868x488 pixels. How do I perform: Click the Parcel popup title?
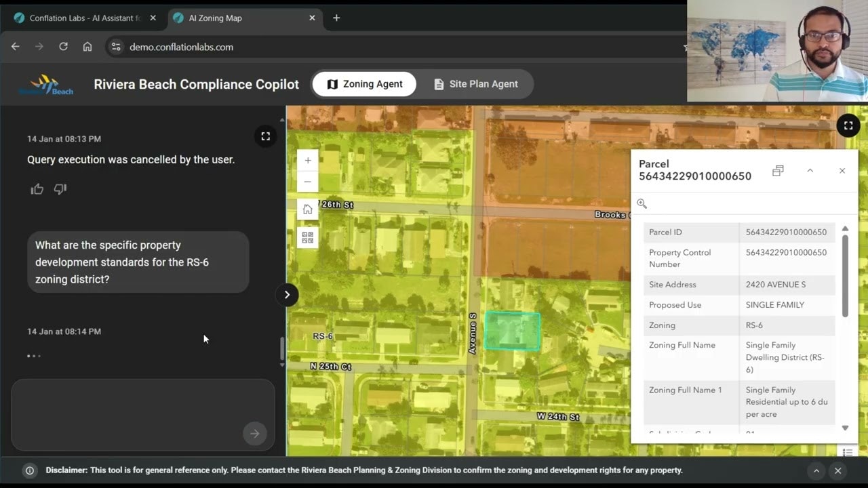[695, 170]
